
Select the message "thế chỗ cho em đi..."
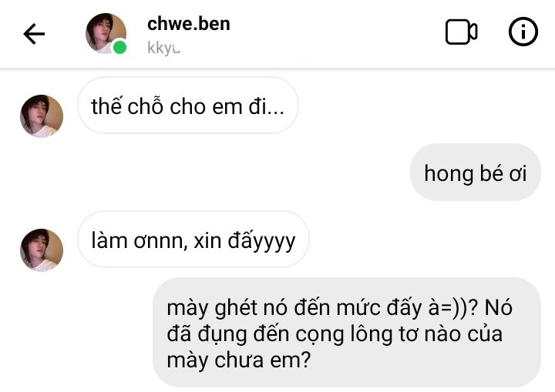coord(188,106)
